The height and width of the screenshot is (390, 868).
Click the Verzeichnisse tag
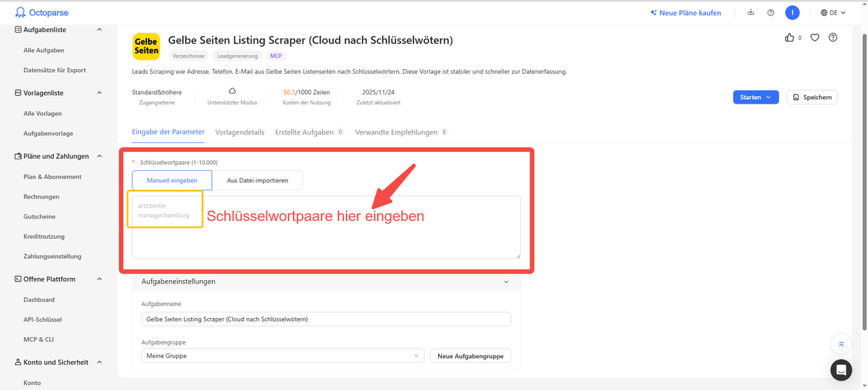[188, 56]
